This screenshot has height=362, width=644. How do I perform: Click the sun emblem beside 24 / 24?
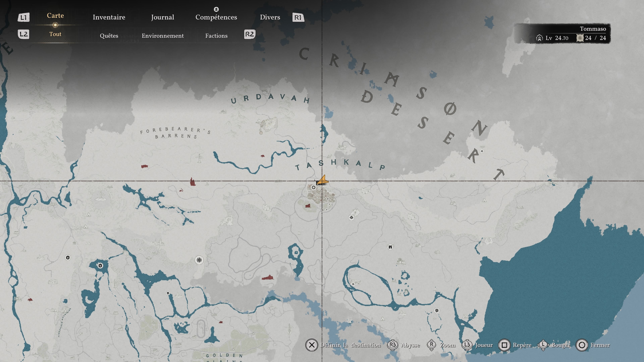click(x=580, y=38)
